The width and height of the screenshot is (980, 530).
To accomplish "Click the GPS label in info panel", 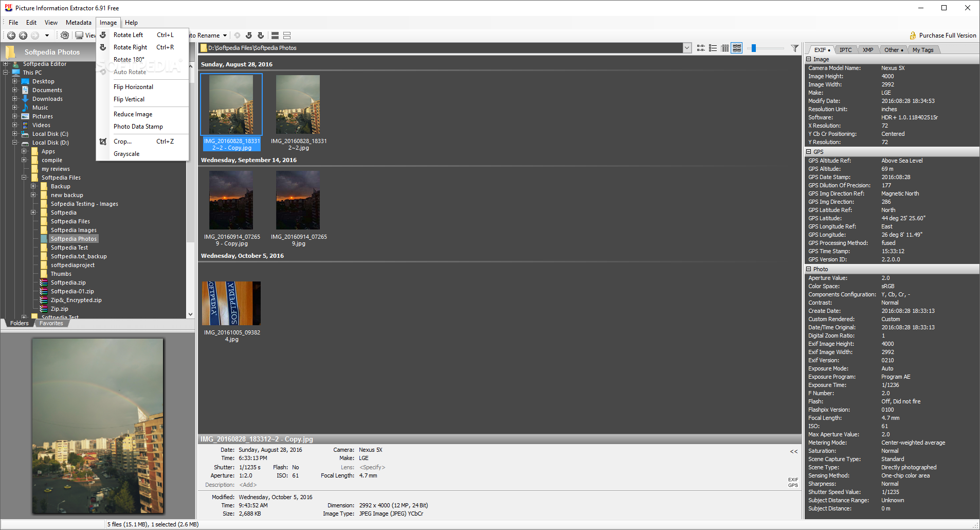I will point(793,485).
